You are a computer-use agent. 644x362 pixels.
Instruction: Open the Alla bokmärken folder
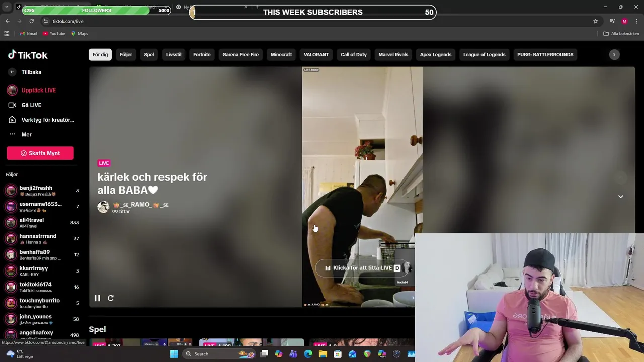pos(621,34)
